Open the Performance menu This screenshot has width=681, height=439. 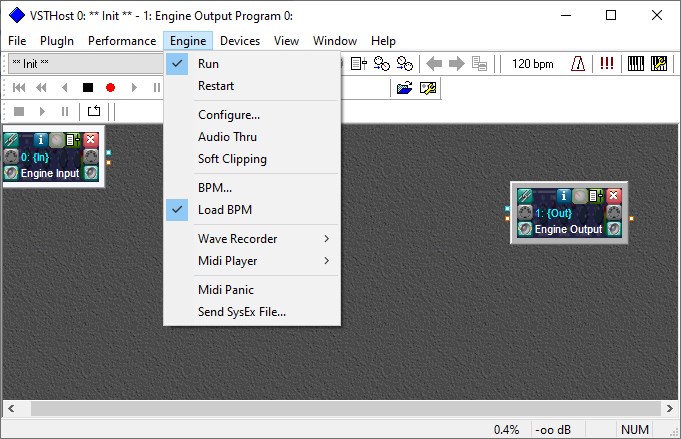122,41
